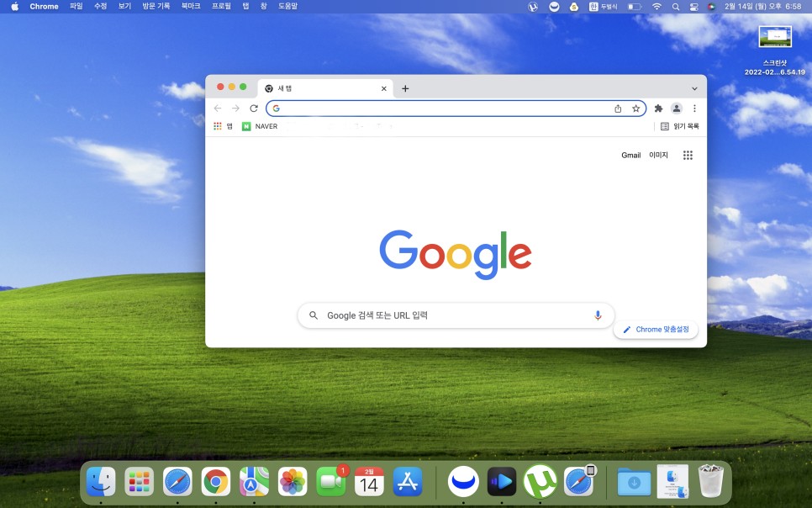Viewport: 812px width, 508px height.
Task: Click the date and time clock
Action: point(762,7)
